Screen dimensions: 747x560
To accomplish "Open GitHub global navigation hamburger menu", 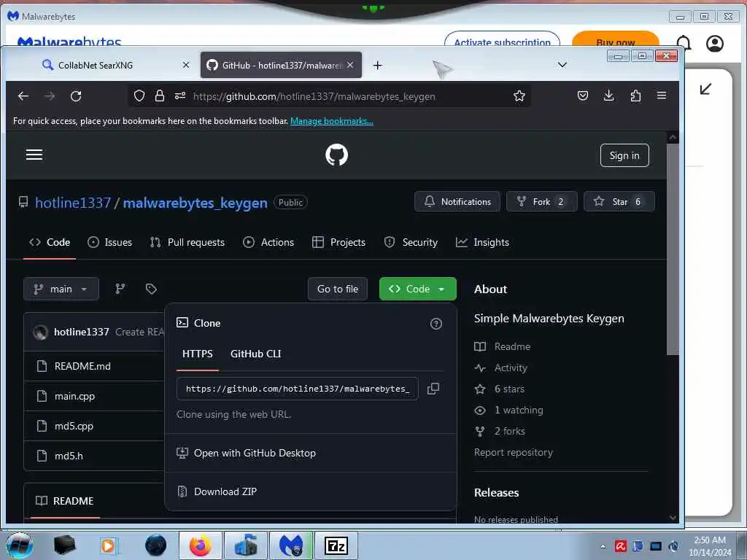I will [x=34, y=155].
